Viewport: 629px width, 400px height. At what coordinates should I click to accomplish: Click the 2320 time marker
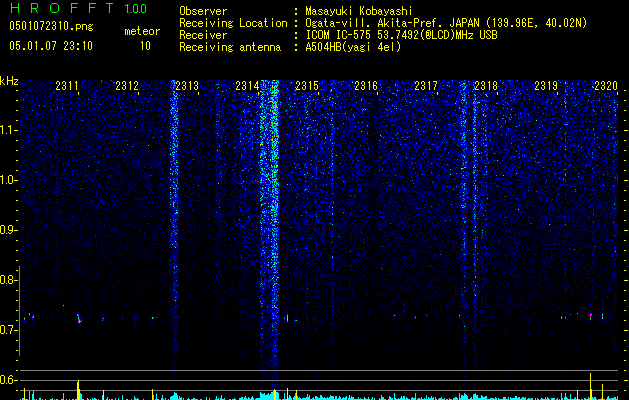click(606, 86)
